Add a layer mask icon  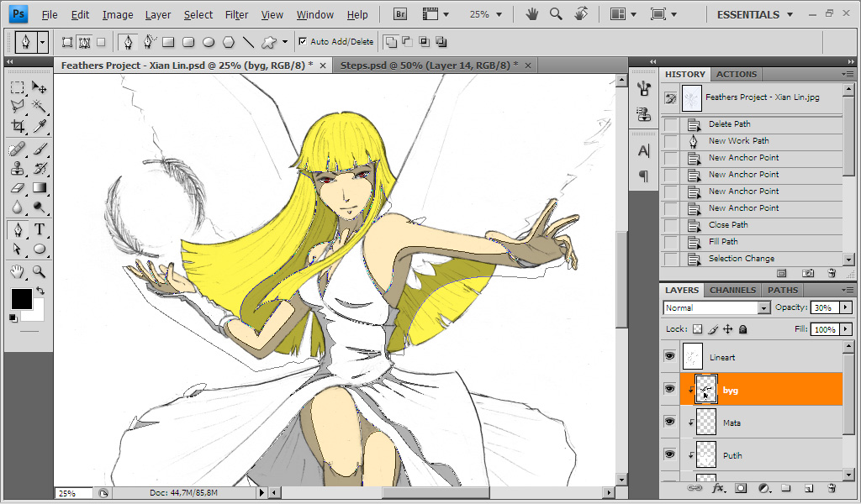click(741, 488)
